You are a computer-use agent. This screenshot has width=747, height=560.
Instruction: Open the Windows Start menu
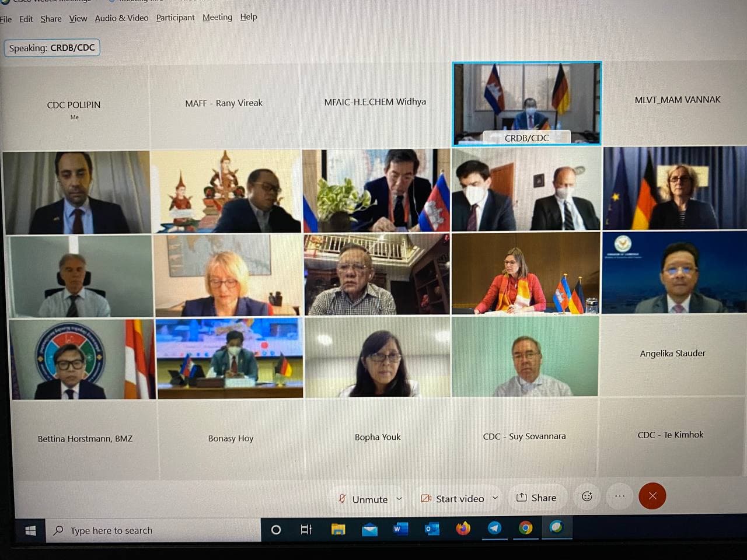[30, 530]
